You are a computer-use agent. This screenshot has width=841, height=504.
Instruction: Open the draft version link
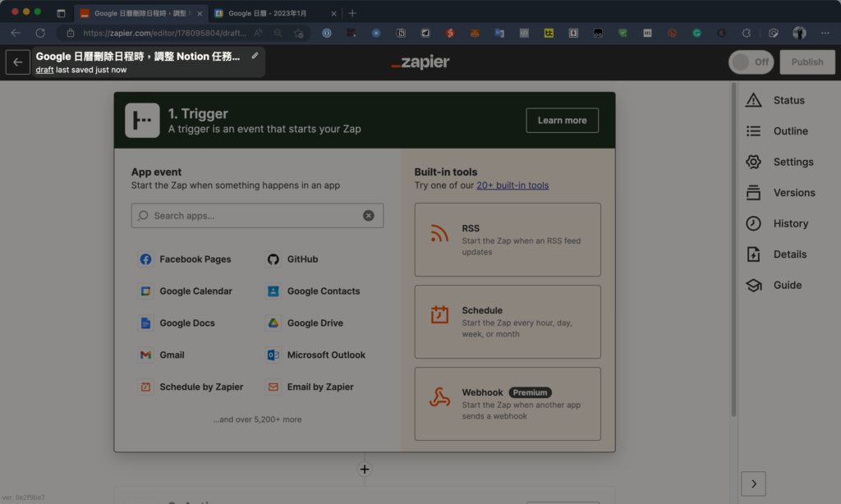click(44, 71)
